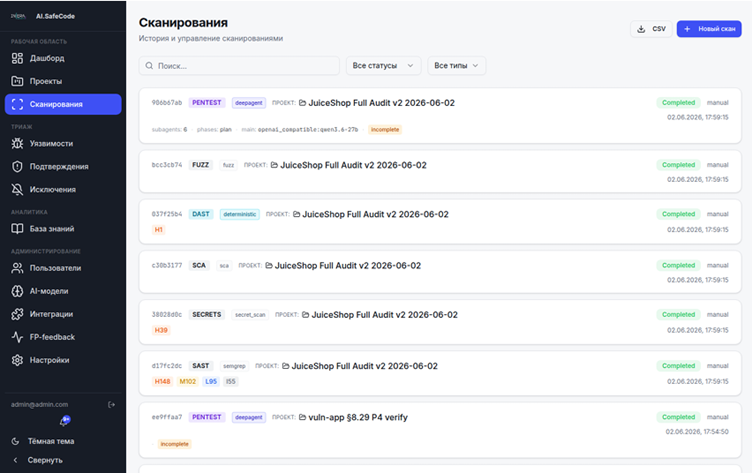This screenshot has width=752, height=473.
Task: Click the PENTEST badge in the 906b67ab row
Action: [x=207, y=103]
